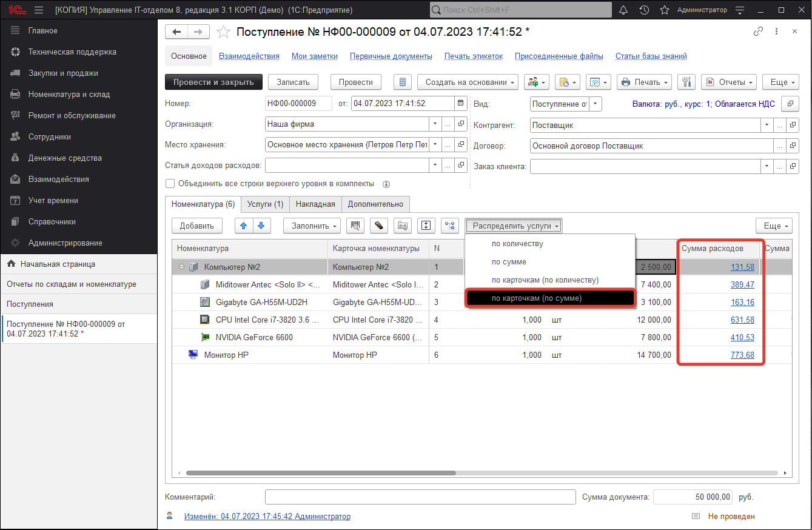Move row up with blue arrow

[x=244, y=226]
